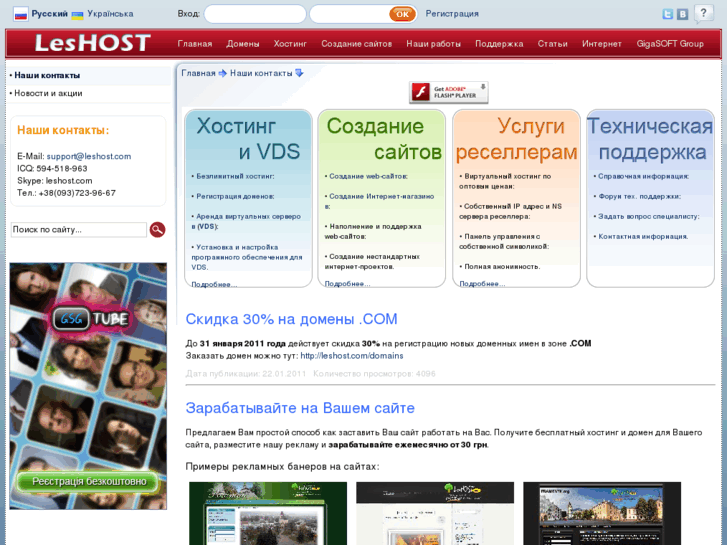
Task: Switch language to Русский
Action: (x=50, y=14)
